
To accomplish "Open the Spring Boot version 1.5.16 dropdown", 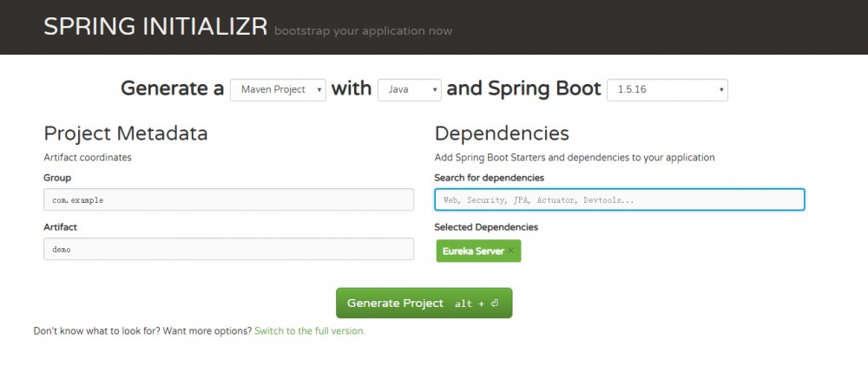I will click(667, 89).
